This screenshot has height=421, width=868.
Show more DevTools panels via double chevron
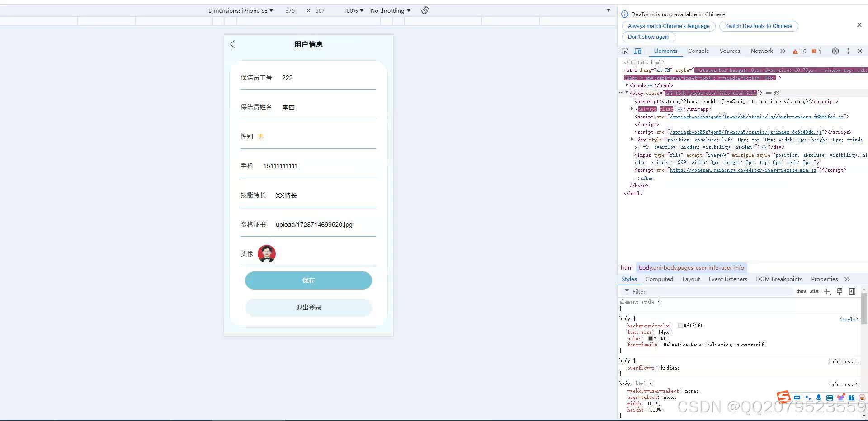(x=783, y=51)
